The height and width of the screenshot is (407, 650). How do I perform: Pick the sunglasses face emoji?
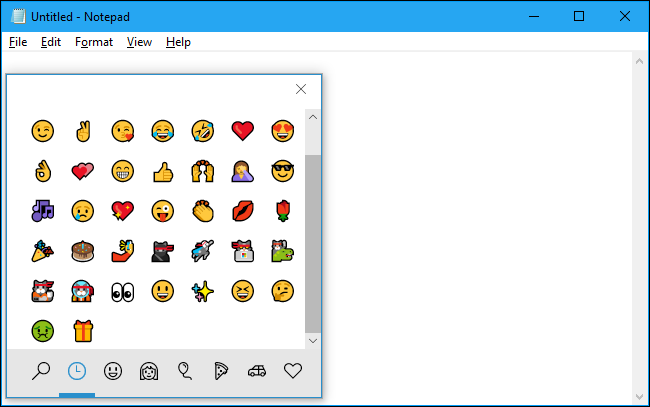[x=283, y=171]
